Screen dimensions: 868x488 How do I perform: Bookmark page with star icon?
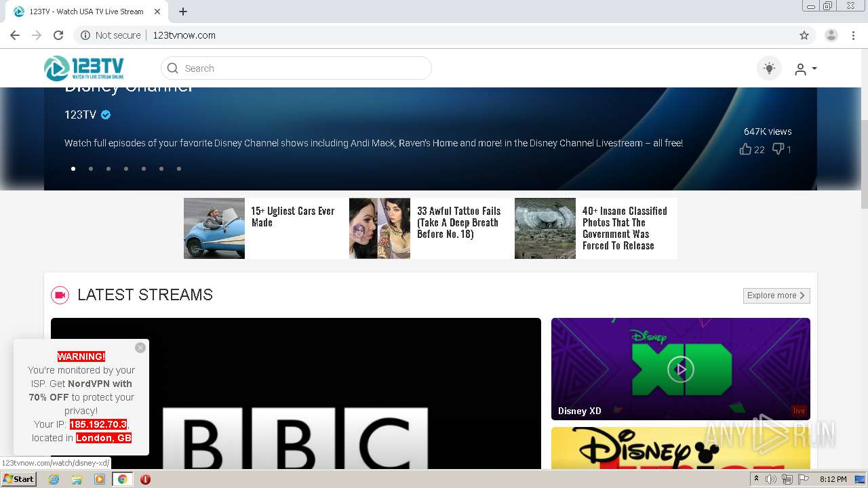(x=804, y=35)
